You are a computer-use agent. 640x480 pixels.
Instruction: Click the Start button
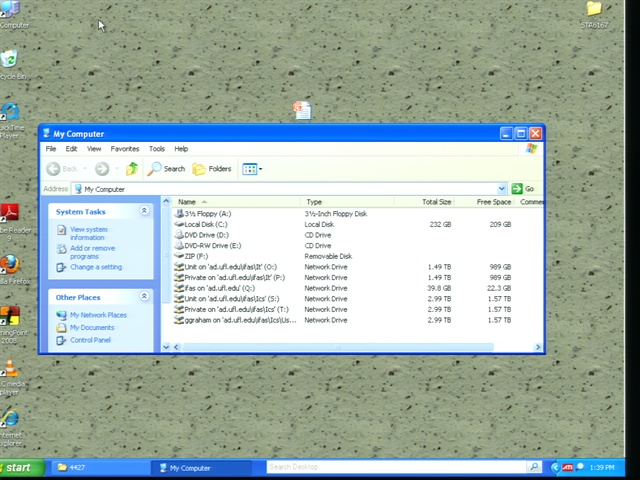pos(21,468)
